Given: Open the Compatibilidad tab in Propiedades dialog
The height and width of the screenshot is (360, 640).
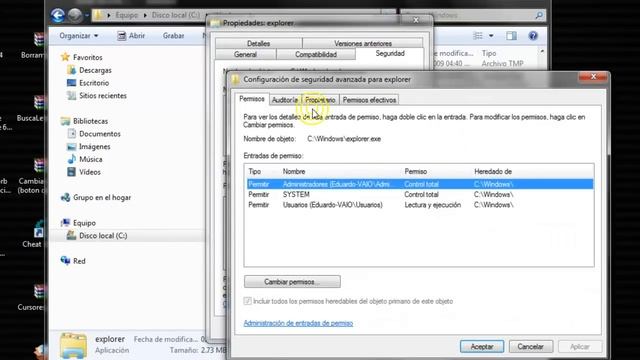Looking at the screenshot, I should pyautogui.click(x=316, y=54).
